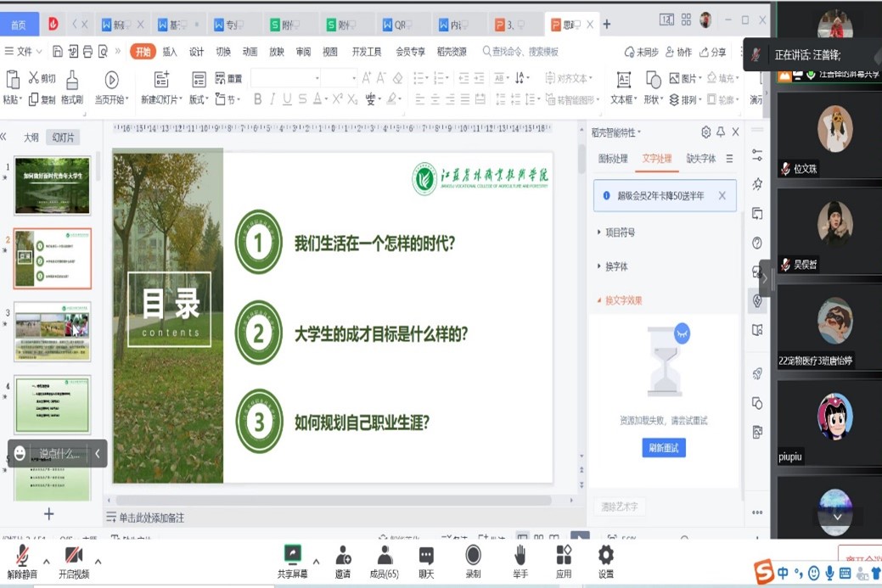Click the 刷新重试 button

pos(664,448)
